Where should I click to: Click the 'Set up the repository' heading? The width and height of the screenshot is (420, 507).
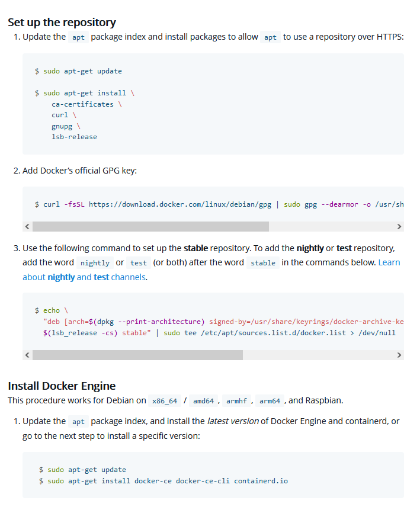(x=62, y=23)
